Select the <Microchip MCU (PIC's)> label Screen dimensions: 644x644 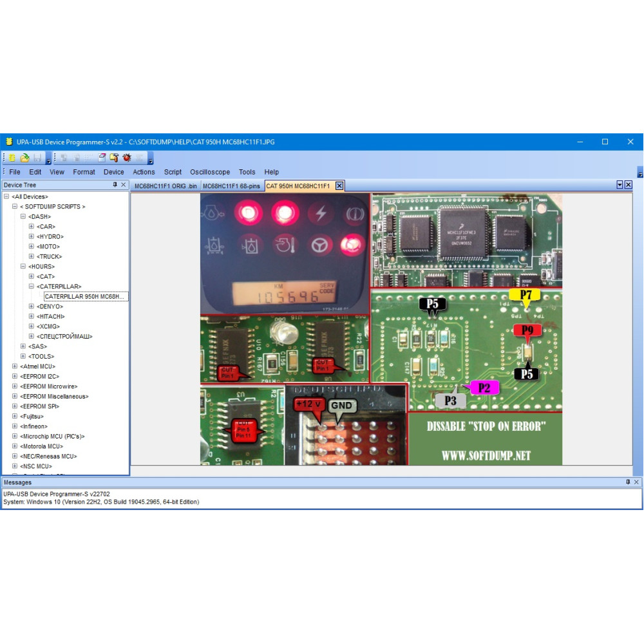[52, 436]
